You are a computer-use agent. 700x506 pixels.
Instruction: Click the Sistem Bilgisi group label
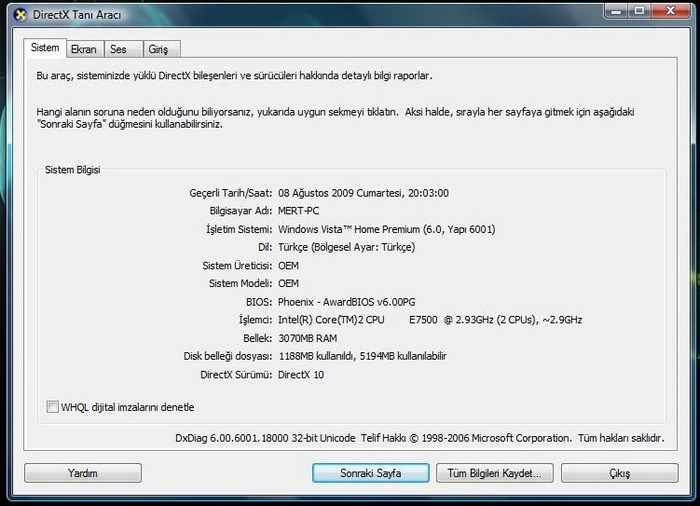tap(73, 170)
